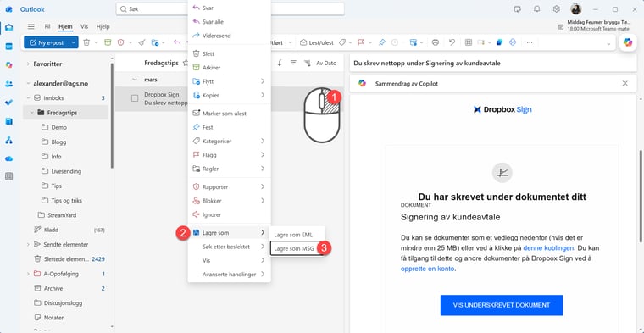Tick the Dropbox Sign message checkbox

pyautogui.click(x=135, y=98)
